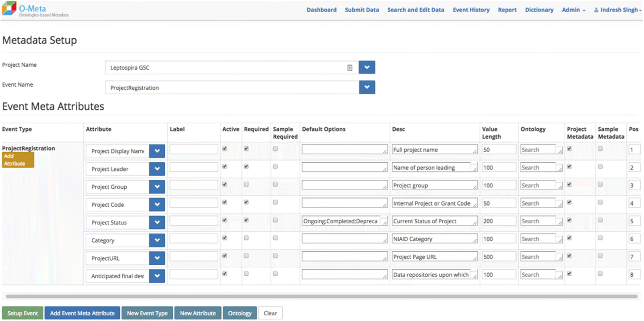Click the Desc field reading Project Page URL
The height and width of the screenshot is (321, 644).
point(435,256)
